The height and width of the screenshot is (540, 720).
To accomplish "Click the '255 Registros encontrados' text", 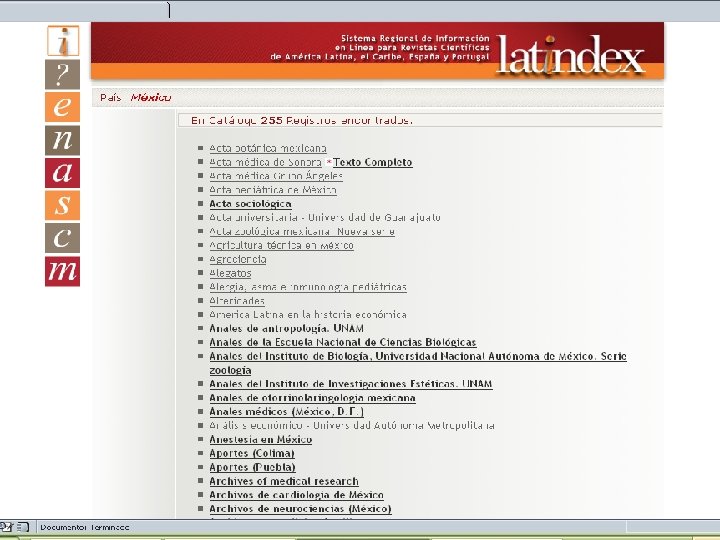I will 337,120.
